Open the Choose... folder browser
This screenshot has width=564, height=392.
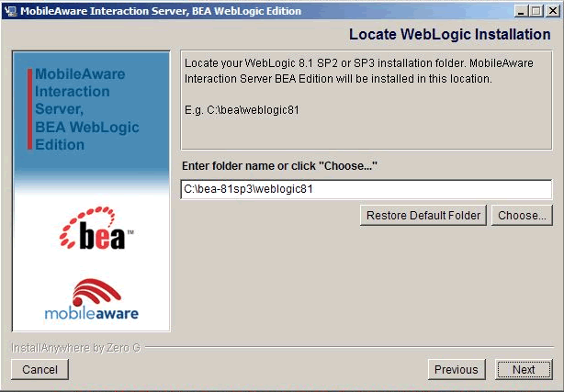click(x=522, y=216)
